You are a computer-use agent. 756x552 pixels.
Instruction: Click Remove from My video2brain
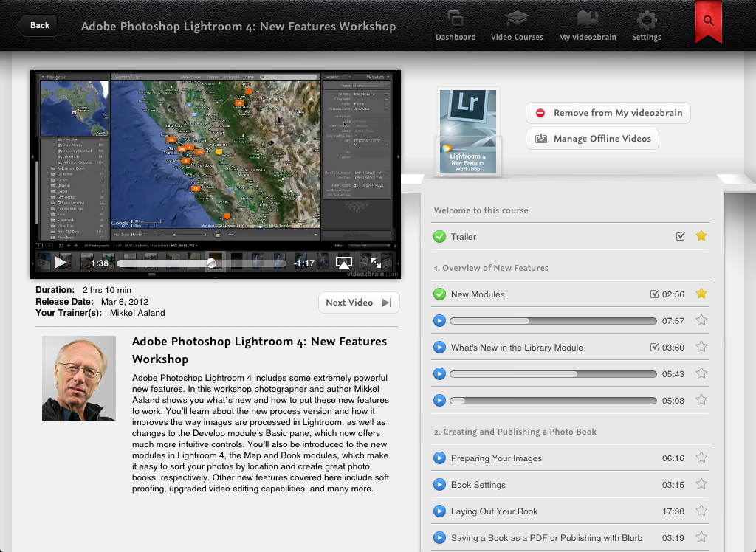[608, 113]
